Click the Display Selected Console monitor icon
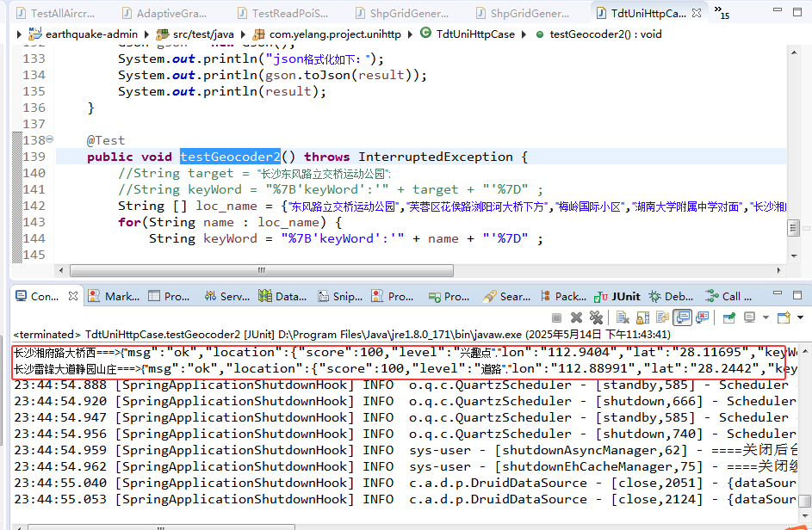 (749, 317)
